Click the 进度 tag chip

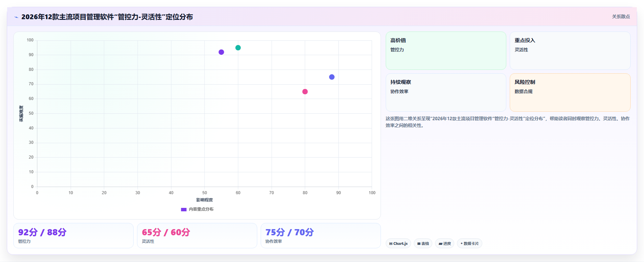tap(445, 244)
